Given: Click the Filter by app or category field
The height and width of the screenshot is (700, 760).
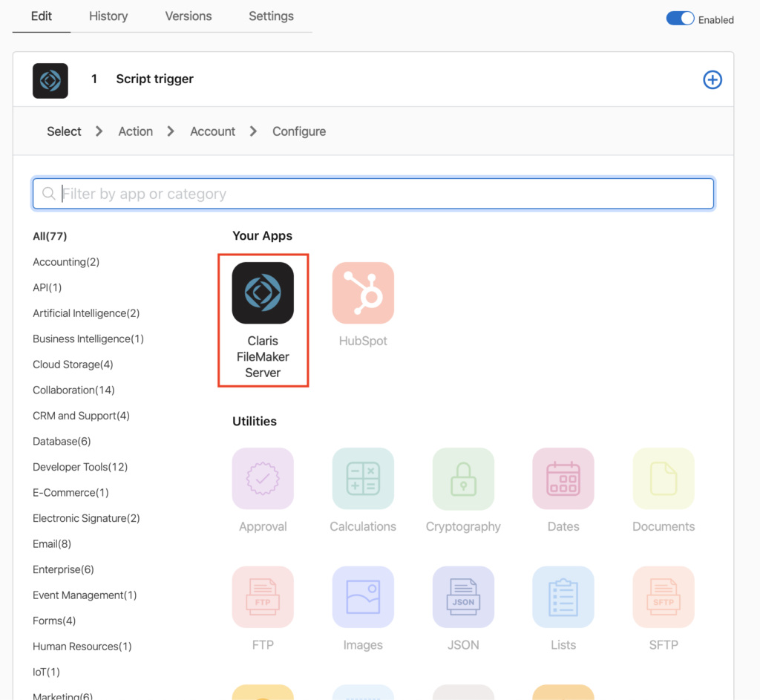Looking at the screenshot, I should pyautogui.click(x=373, y=194).
